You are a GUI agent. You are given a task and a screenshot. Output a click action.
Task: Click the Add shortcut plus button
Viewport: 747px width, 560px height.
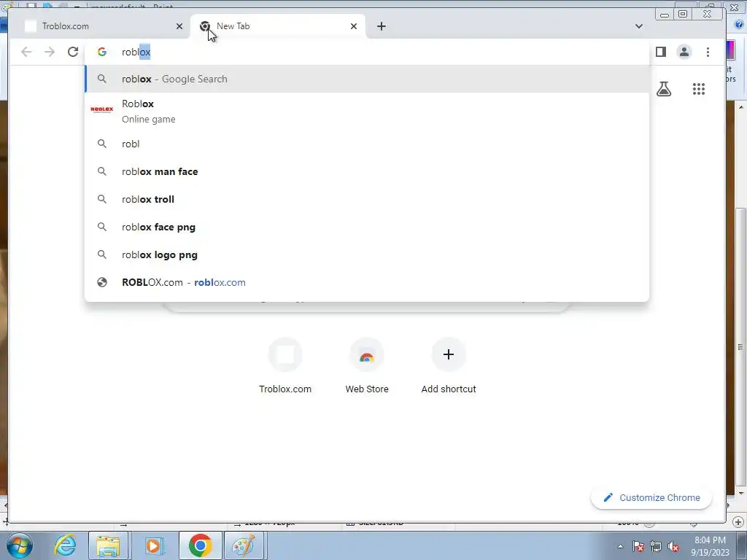(449, 355)
